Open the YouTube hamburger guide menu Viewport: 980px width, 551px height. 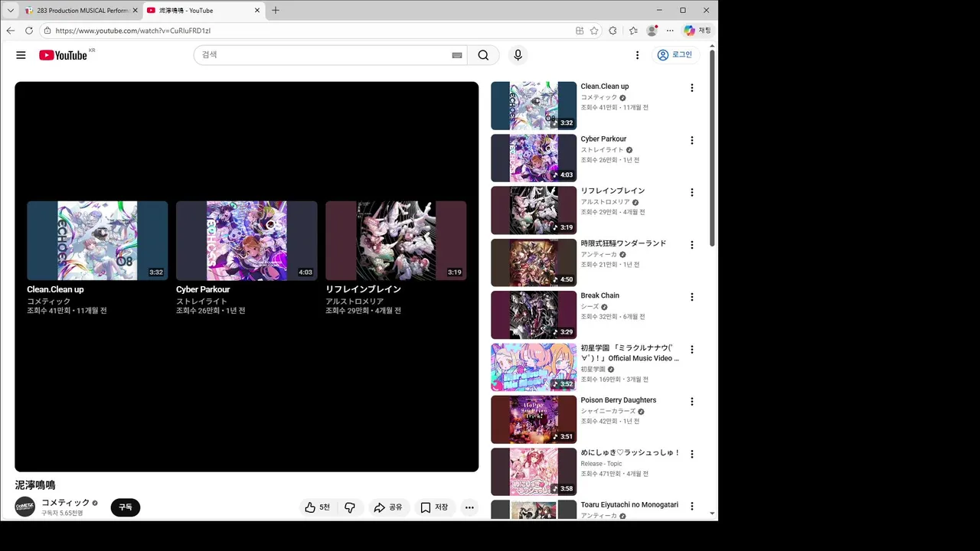(21, 55)
